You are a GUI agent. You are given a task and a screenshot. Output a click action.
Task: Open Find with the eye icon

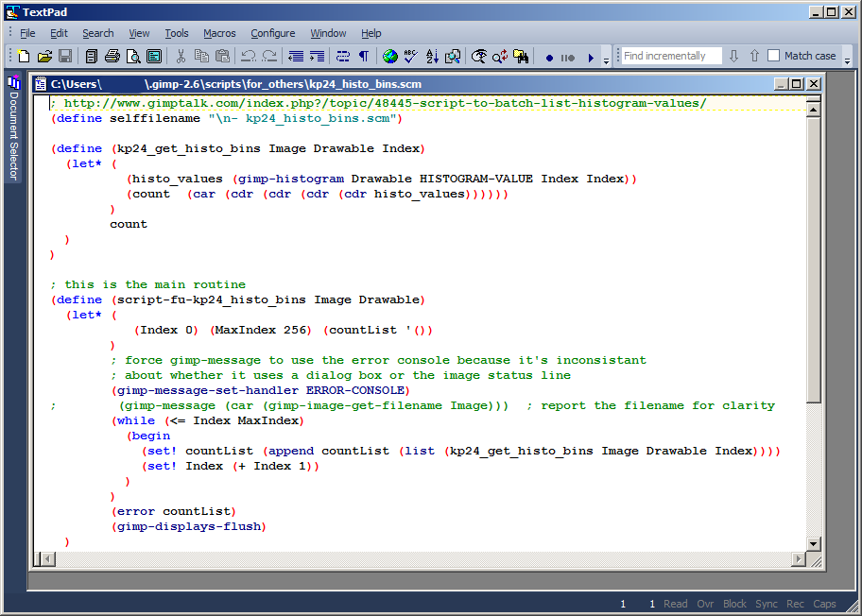pyautogui.click(x=479, y=56)
